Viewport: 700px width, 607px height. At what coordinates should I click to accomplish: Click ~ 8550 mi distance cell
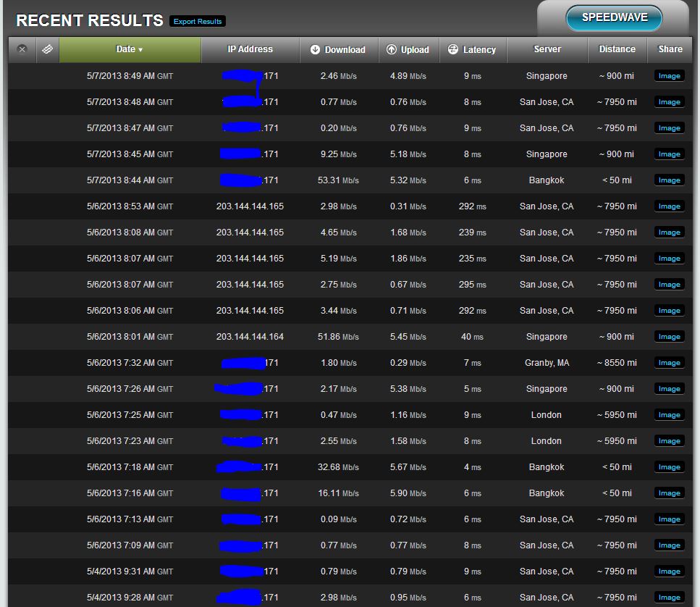point(617,363)
